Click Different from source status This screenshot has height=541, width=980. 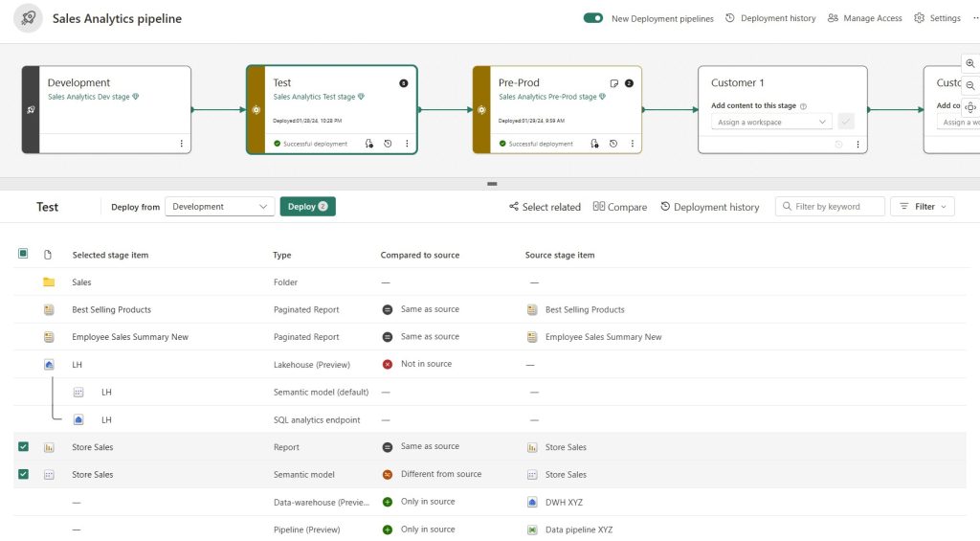coord(433,474)
